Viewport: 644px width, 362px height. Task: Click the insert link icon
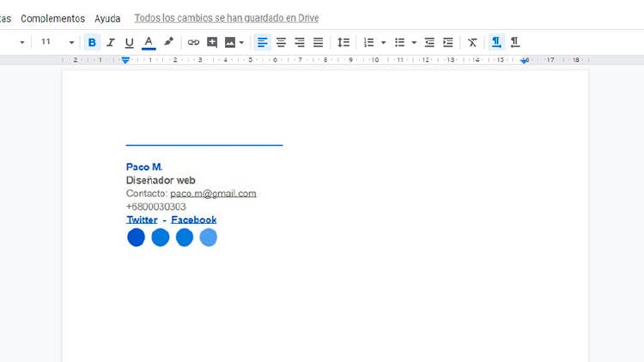[193, 42]
